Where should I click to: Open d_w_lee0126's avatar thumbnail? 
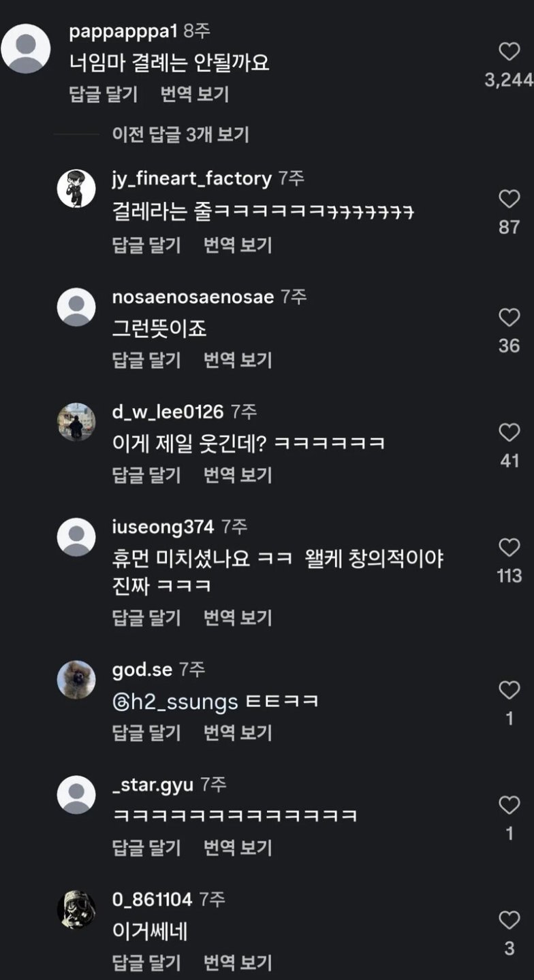click(x=76, y=422)
